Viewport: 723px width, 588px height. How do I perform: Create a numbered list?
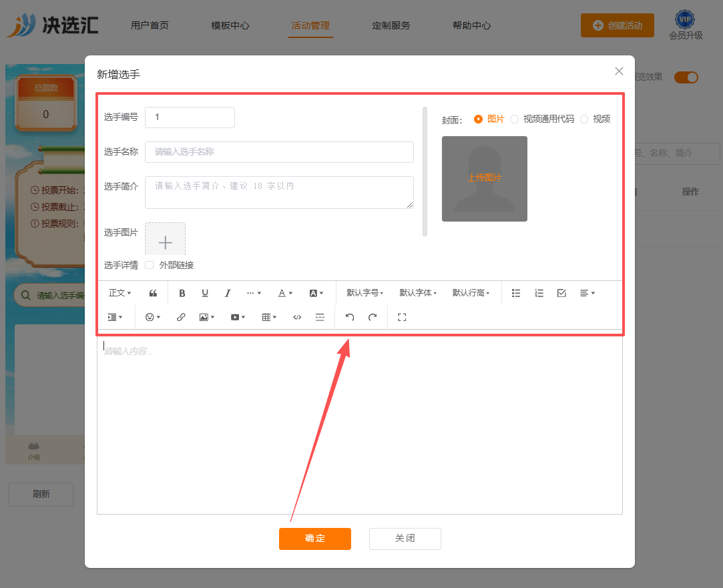539,293
